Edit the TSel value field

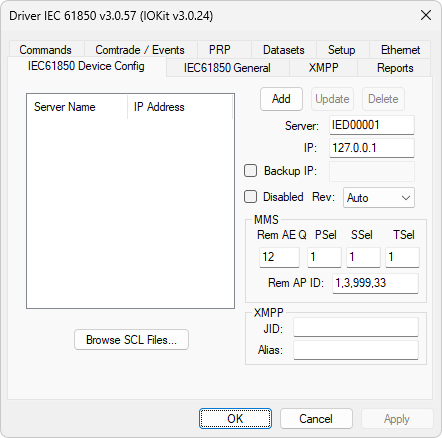coord(402,257)
